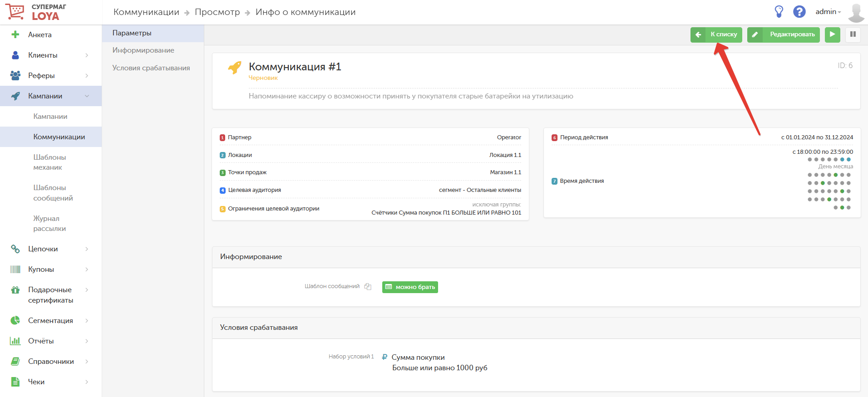This screenshot has width=868, height=397.
Task: Click the Цепочки chain icon
Action: tap(15, 249)
